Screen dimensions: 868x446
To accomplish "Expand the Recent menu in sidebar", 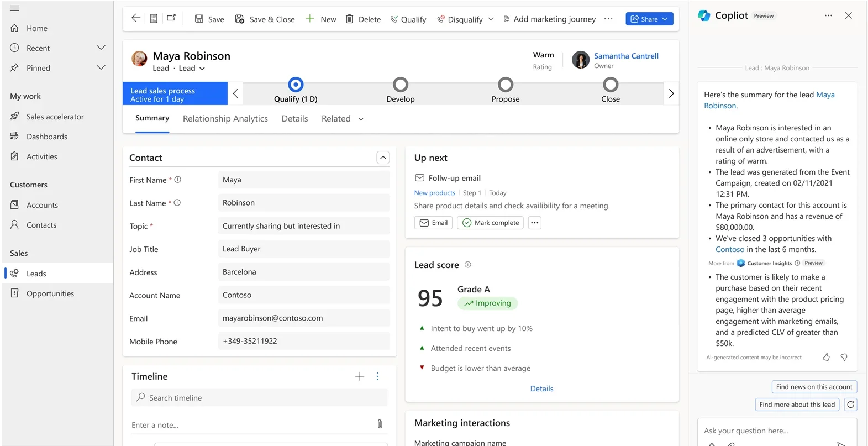I will point(101,48).
